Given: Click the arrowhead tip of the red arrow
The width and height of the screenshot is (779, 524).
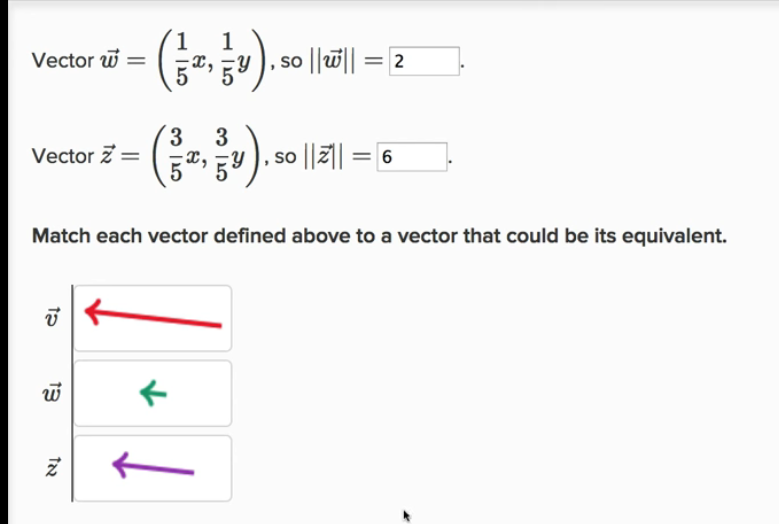Looking at the screenshot, I should click(x=88, y=313).
